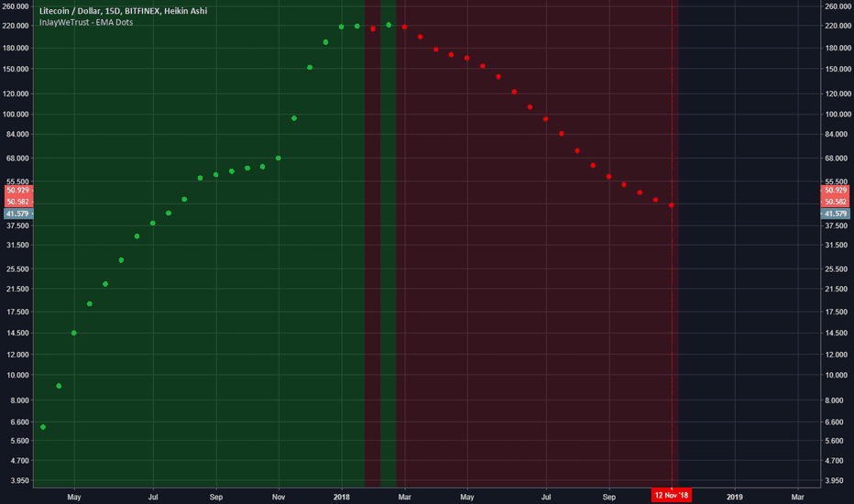
Task: Click the Nov label on time axis
Action: tap(279, 497)
